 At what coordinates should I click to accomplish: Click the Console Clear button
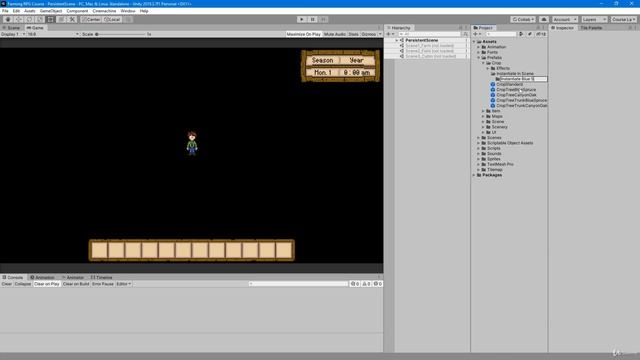coord(7,284)
